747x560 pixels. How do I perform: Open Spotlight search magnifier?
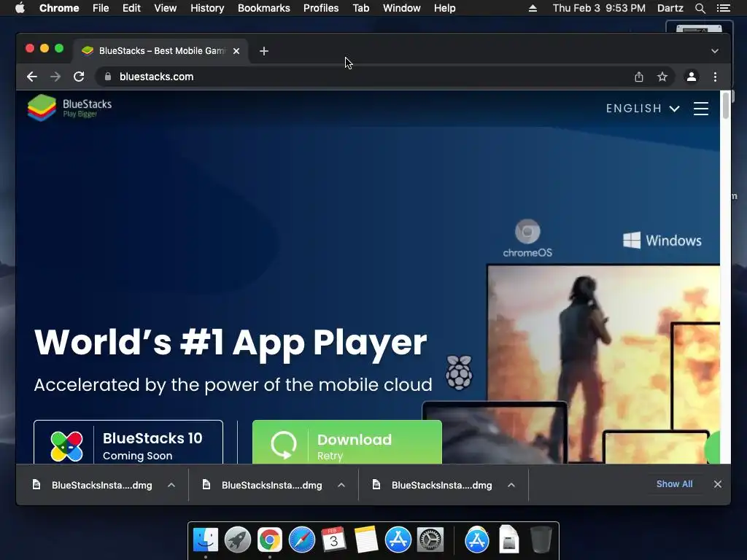(700, 8)
